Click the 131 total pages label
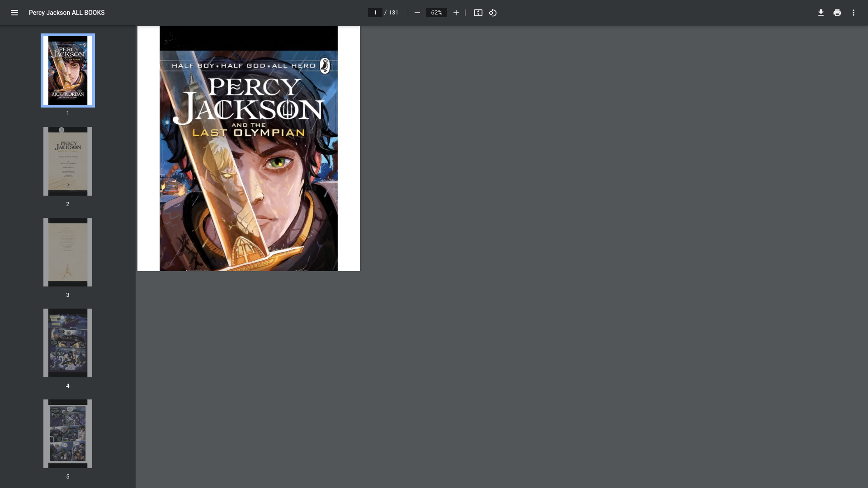This screenshot has height=488, width=868. [x=393, y=13]
